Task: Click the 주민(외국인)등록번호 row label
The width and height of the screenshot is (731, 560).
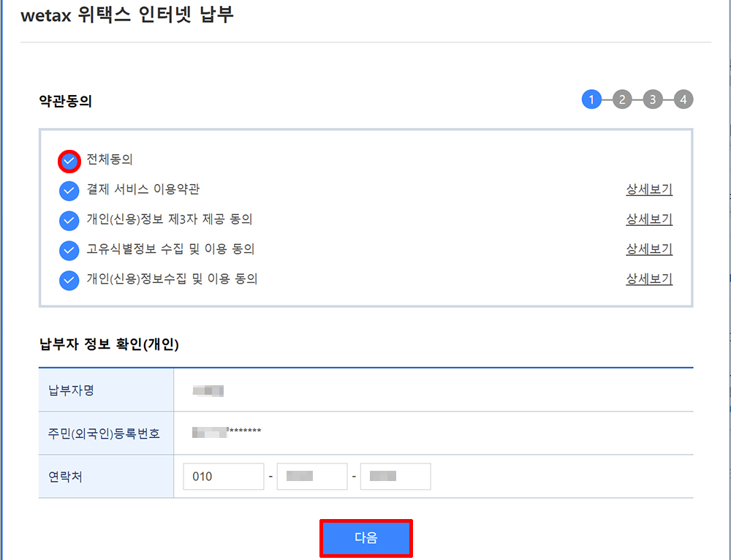Action: click(104, 434)
